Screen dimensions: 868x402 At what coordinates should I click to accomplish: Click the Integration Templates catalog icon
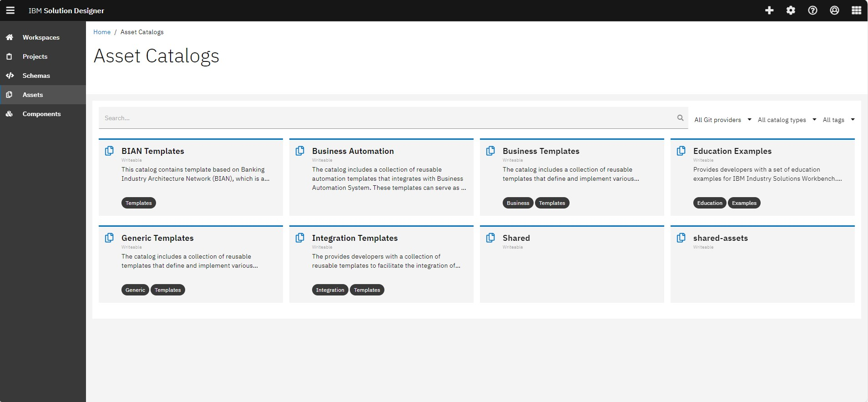(x=300, y=238)
